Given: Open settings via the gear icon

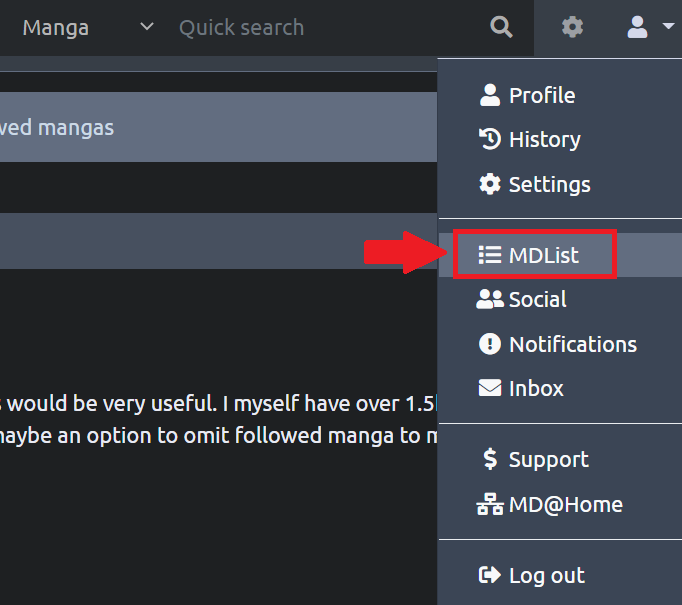Looking at the screenshot, I should [572, 27].
